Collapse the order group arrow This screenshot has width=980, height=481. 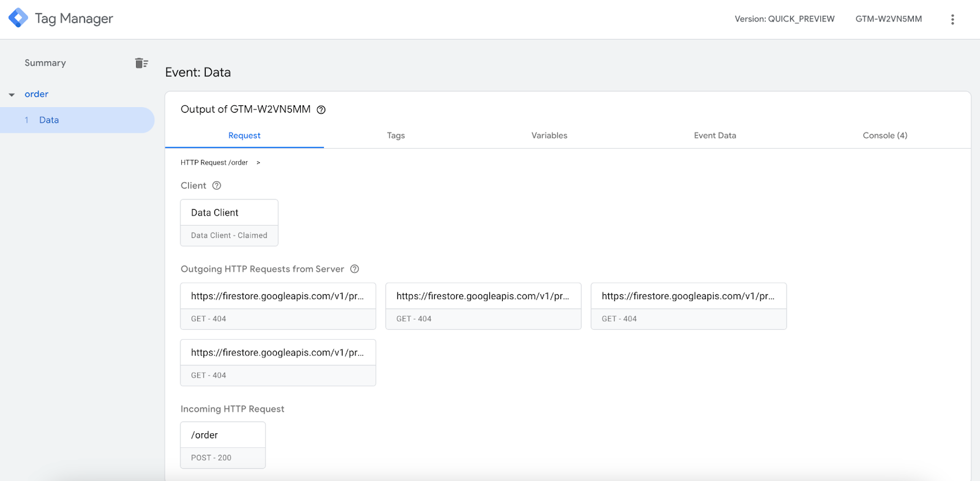click(x=12, y=95)
